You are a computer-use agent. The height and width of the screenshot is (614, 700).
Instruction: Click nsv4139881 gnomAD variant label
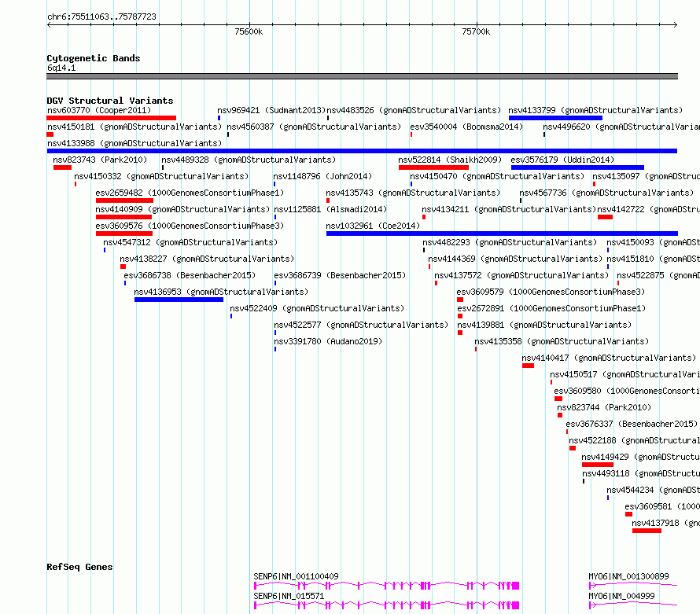point(544,325)
